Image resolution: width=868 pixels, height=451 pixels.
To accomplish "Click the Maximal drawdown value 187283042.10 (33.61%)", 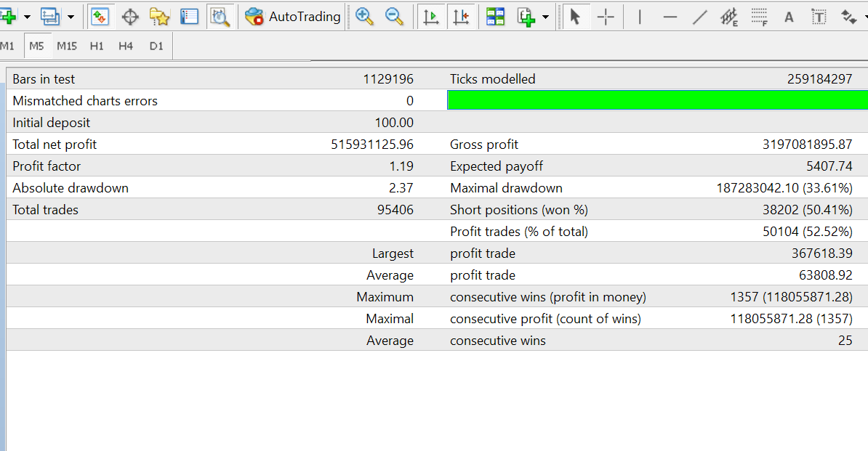I will click(784, 188).
